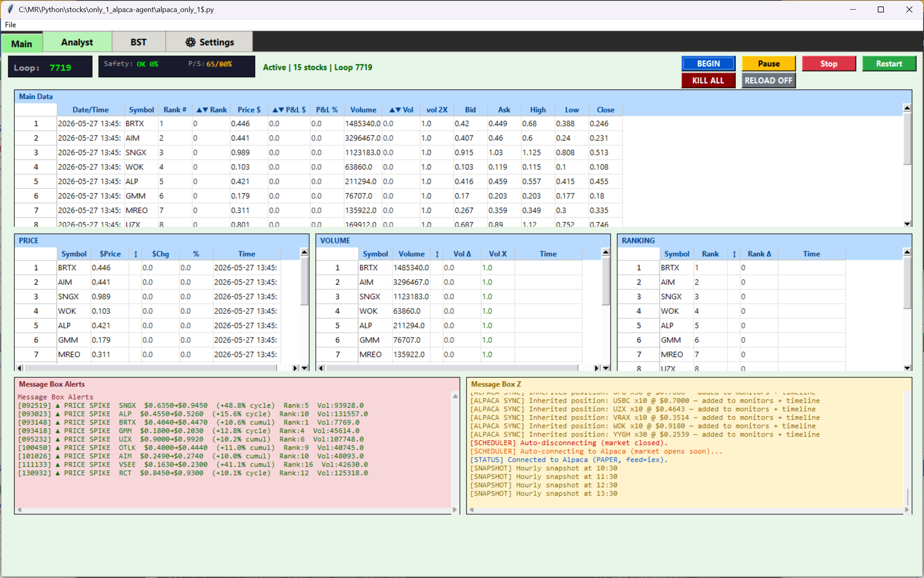
Task: Sort Main Data by Rank # header
Action: point(175,110)
